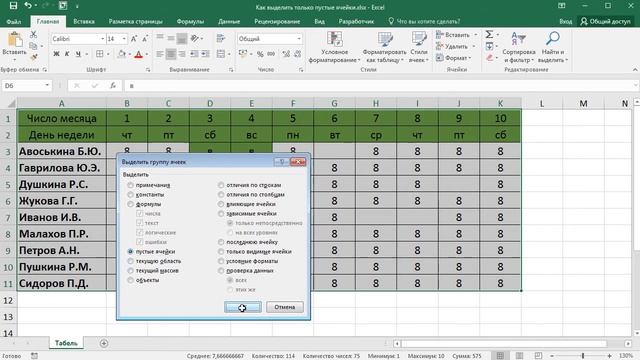Image resolution: width=640 pixels, height=360 pixels.
Task: Click the fill color bucket icon
Action: [x=122, y=54]
